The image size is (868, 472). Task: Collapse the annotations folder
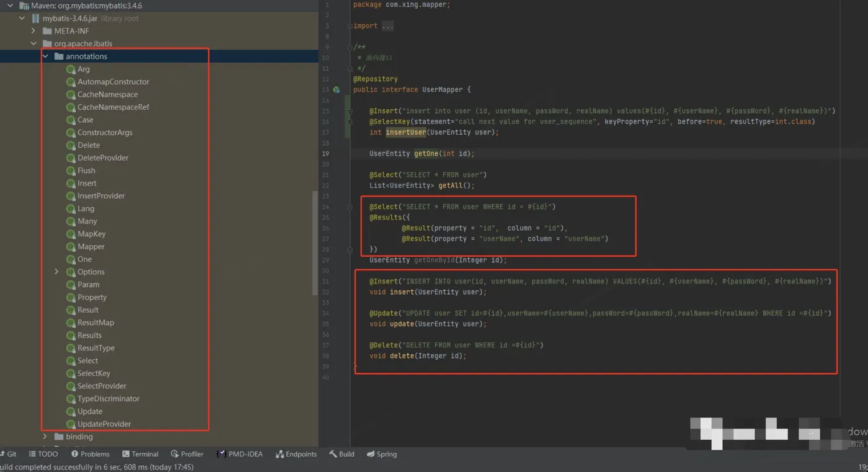click(45, 56)
